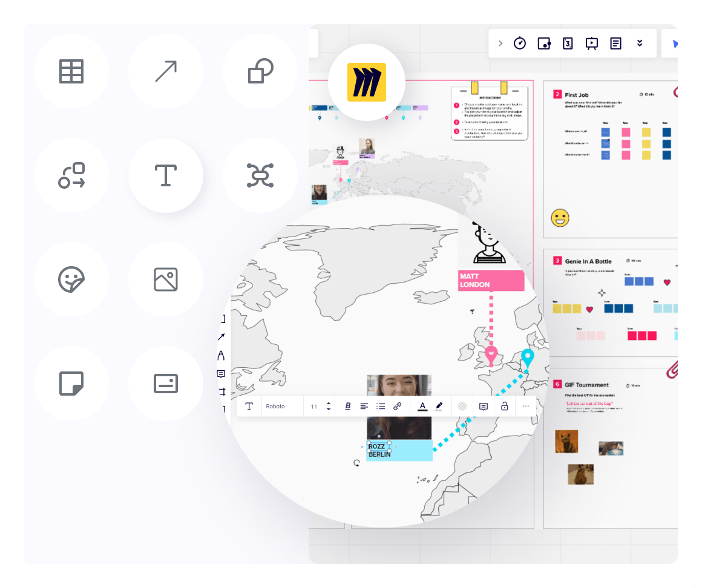702x588 pixels.
Task: Open the Roboto font dropdown
Action: [282, 407]
